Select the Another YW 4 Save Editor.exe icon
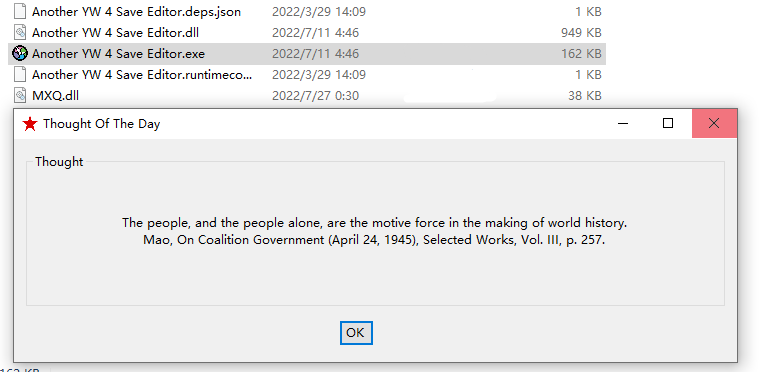The image size is (781, 372). [x=20, y=53]
